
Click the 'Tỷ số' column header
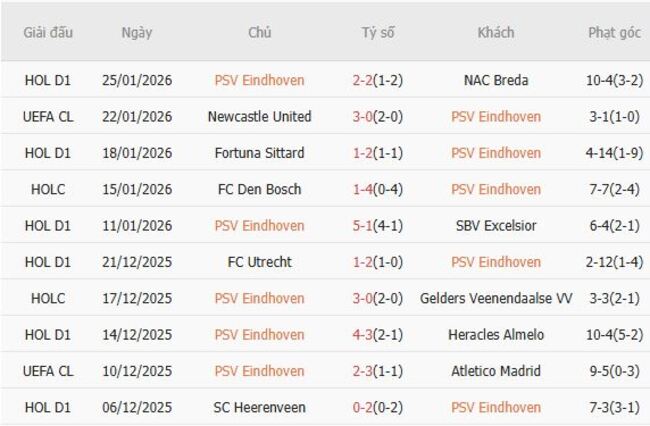[378, 33]
